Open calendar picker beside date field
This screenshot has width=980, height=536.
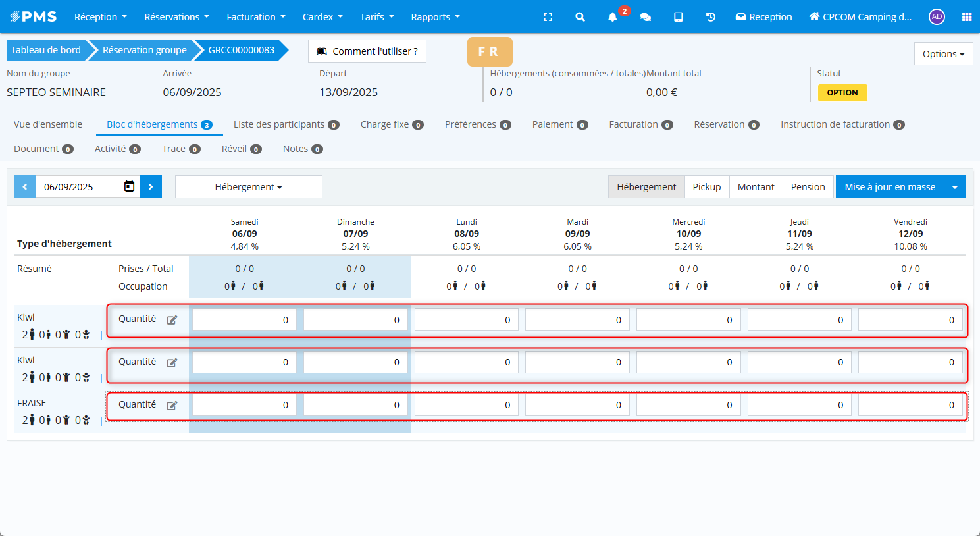coord(129,187)
